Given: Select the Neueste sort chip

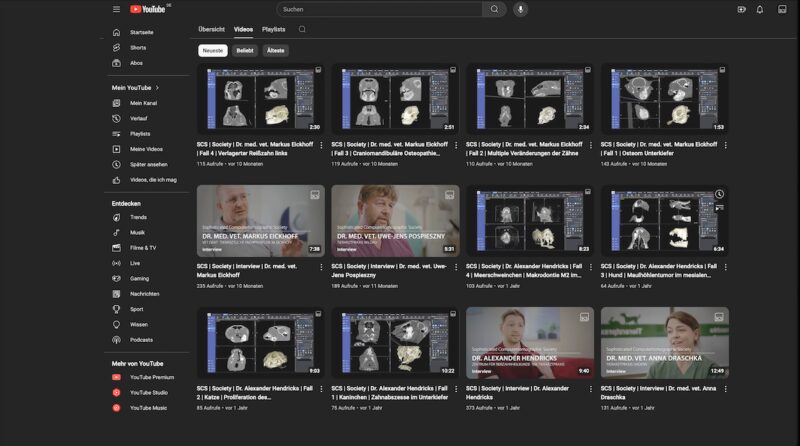Looking at the screenshot, I should (x=212, y=50).
